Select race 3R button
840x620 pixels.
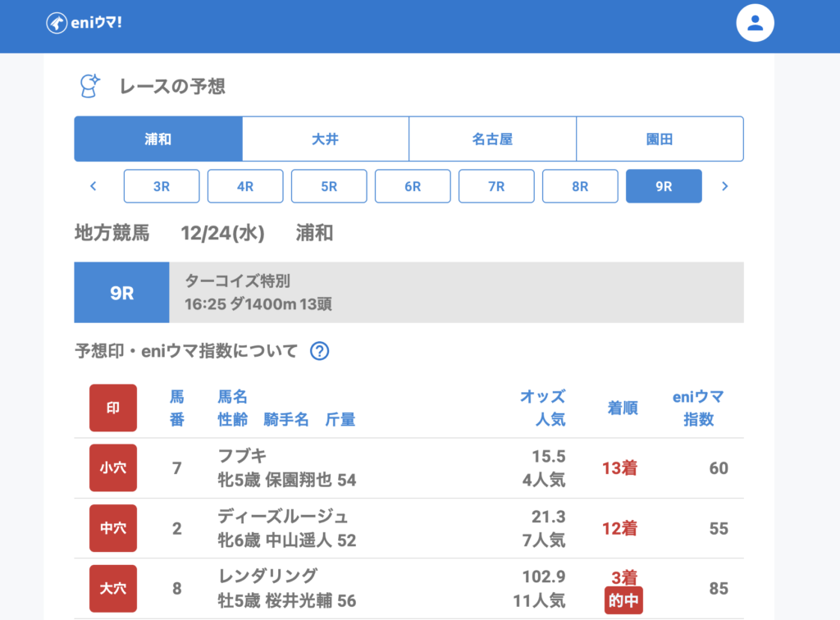pyautogui.click(x=162, y=186)
